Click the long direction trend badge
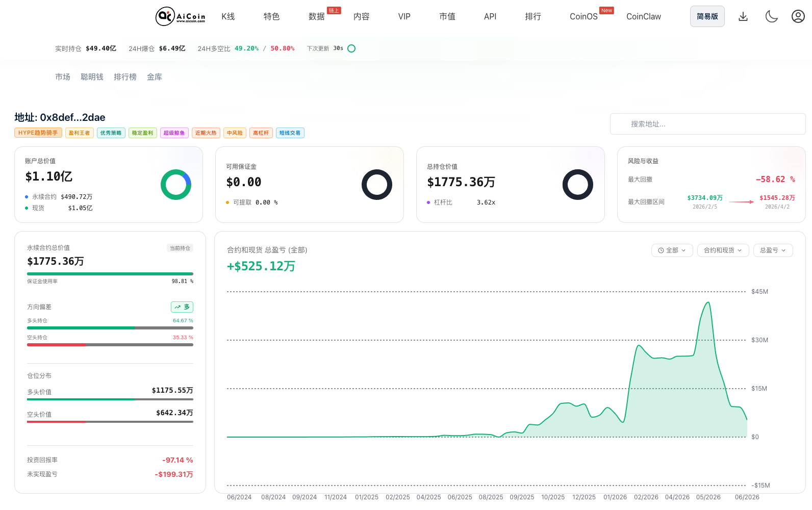This screenshot has height=510, width=812. 182,307
